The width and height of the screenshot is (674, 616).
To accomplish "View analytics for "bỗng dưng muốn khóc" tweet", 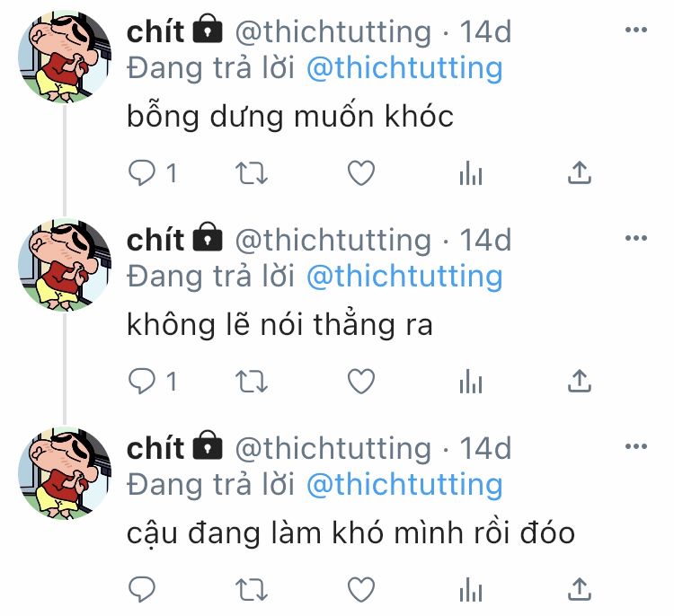I will [x=471, y=173].
